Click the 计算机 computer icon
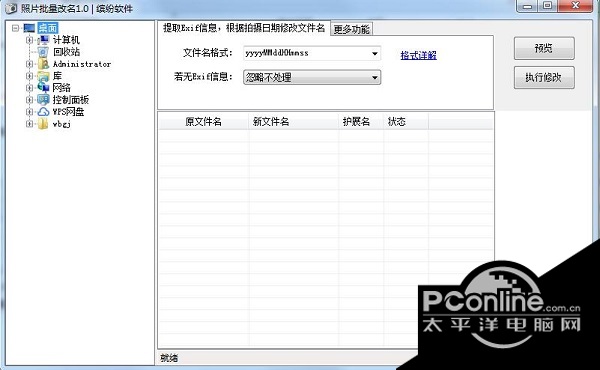 (43, 40)
